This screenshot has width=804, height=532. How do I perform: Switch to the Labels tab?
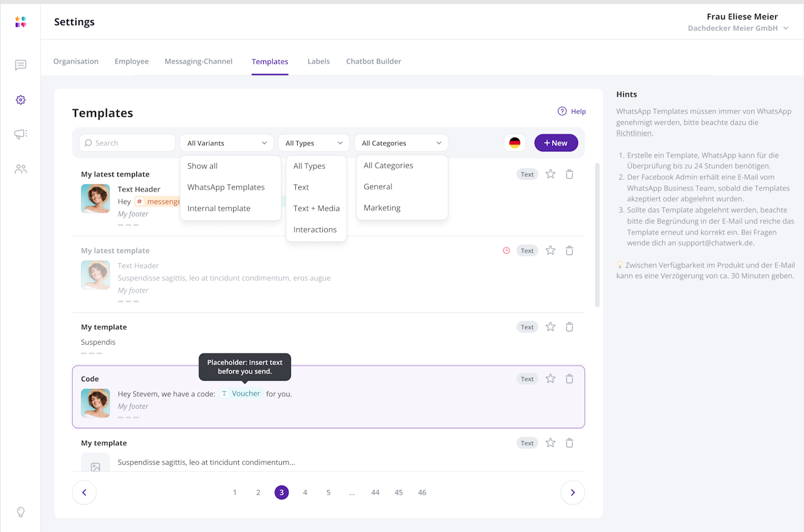point(318,62)
